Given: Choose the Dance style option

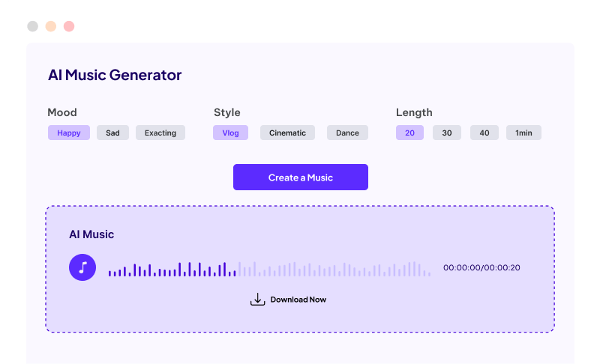Looking at the screenshot, I should pyautogui.click(x=347, y=133).
